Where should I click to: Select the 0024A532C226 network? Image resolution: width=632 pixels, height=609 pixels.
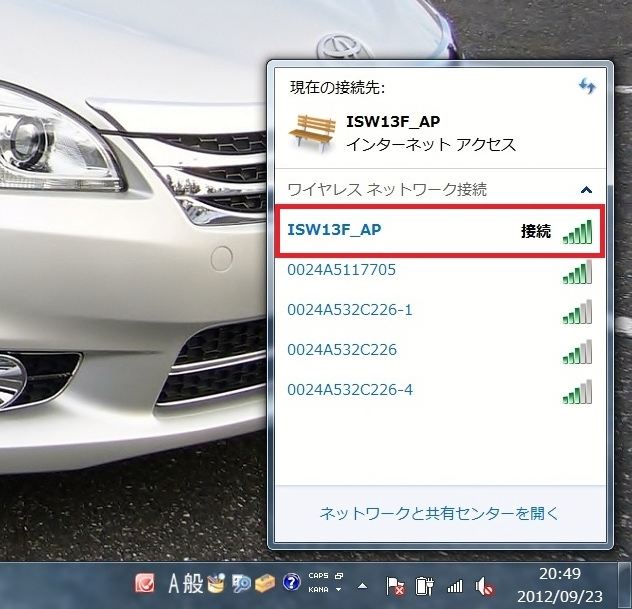point(440,350)
